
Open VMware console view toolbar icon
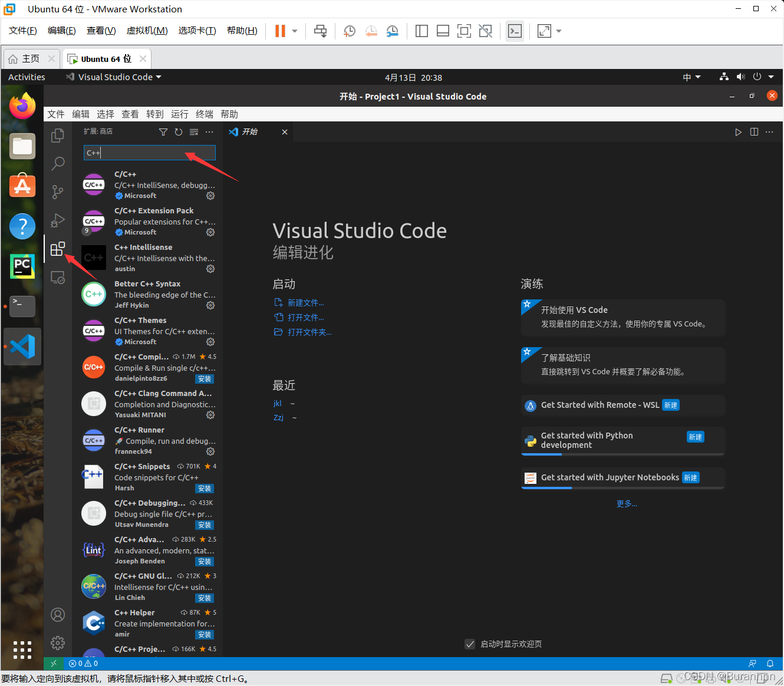[x=515, y=31]
